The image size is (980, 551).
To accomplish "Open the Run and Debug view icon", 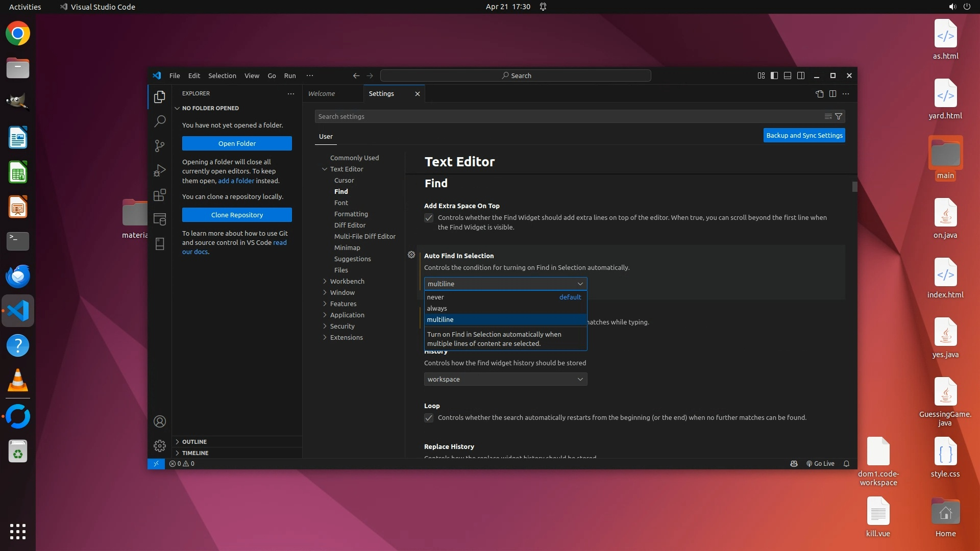I will tap(160, 170).
